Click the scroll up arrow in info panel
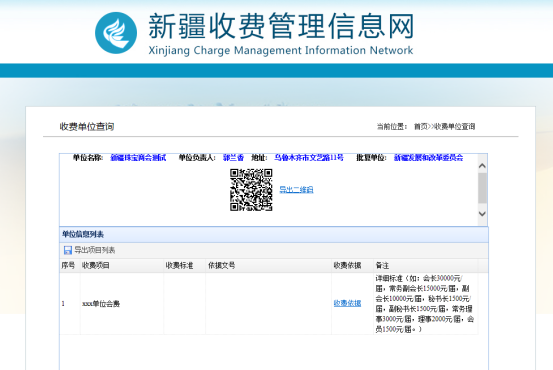 482,165
